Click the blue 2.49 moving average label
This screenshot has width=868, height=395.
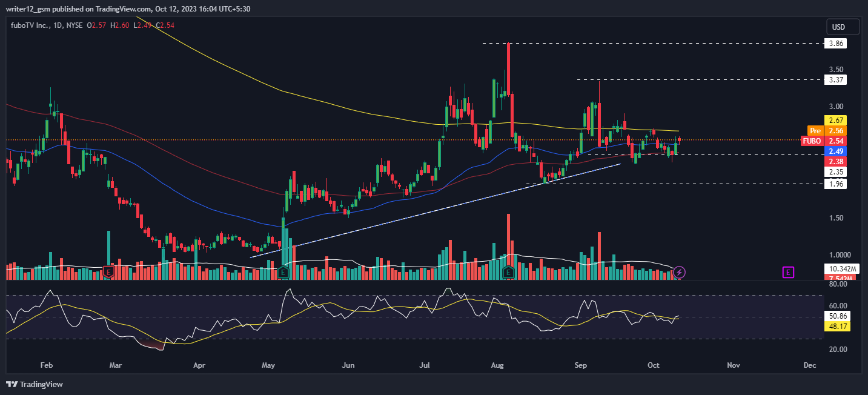pyautogui.click(x=836, y=151)
